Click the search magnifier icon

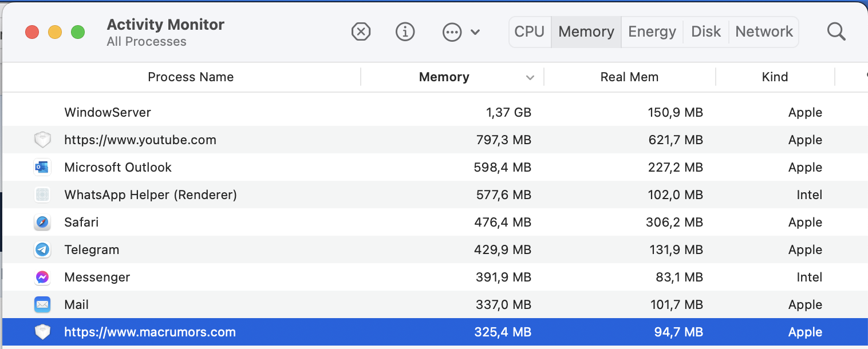click(x=836, y=32)
